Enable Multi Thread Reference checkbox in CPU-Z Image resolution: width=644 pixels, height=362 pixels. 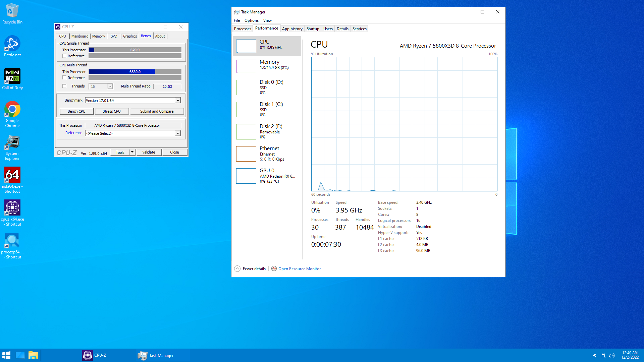click(64, 78)
